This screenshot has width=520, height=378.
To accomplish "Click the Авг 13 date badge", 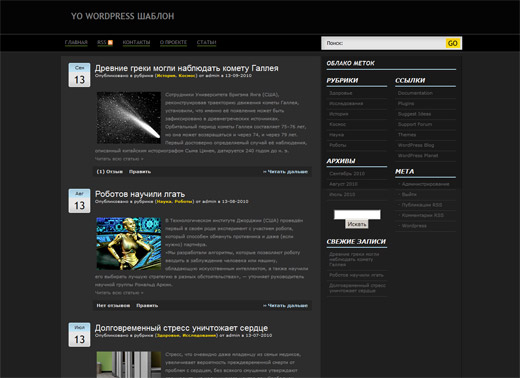I will pos(79,201).
